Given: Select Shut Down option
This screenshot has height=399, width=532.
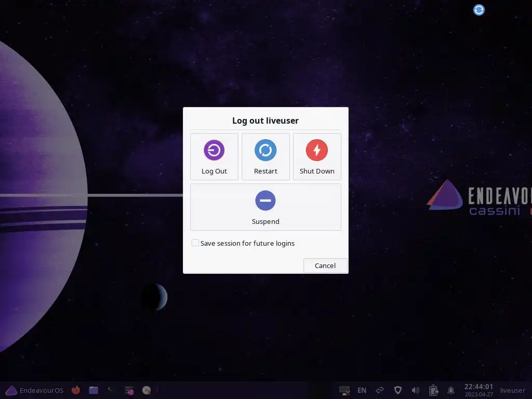Looking at the screenshot, I should click(x=317, y=156).
